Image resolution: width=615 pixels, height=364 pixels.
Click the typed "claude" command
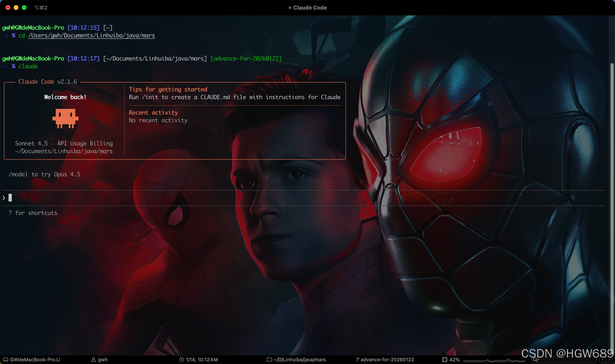[x=28, y=66]
